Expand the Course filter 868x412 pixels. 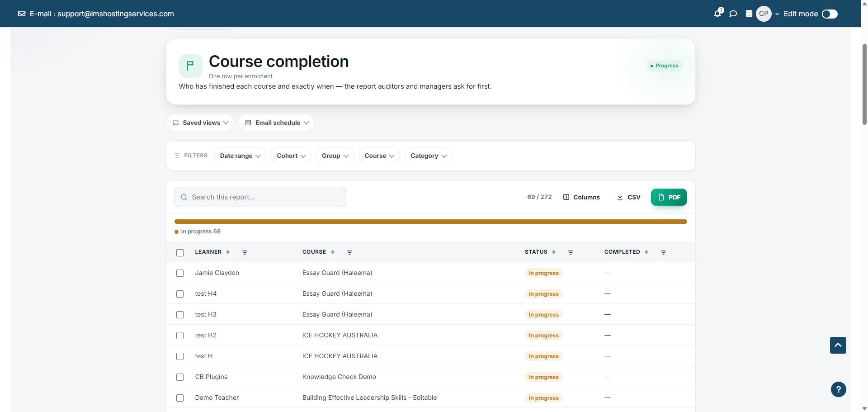(379, 156)
